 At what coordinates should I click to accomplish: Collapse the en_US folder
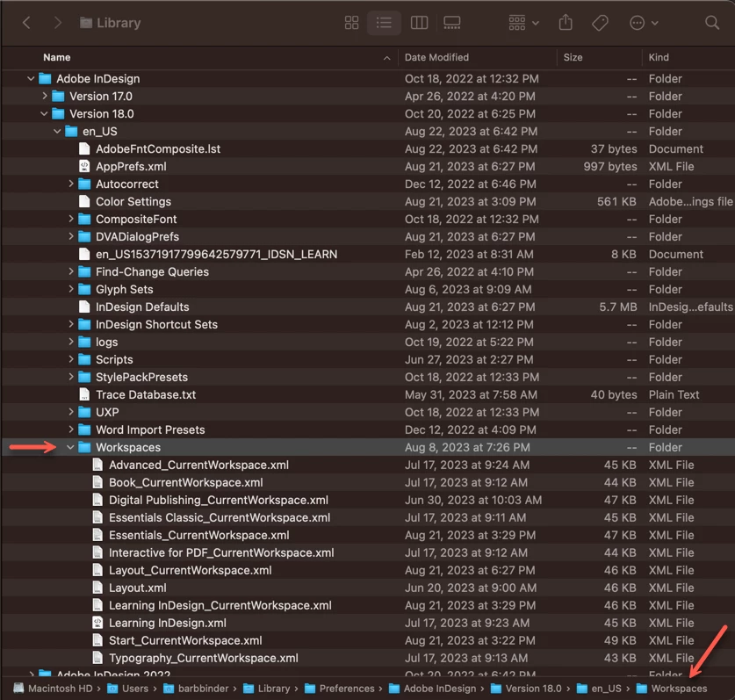(x=57, y=131)
